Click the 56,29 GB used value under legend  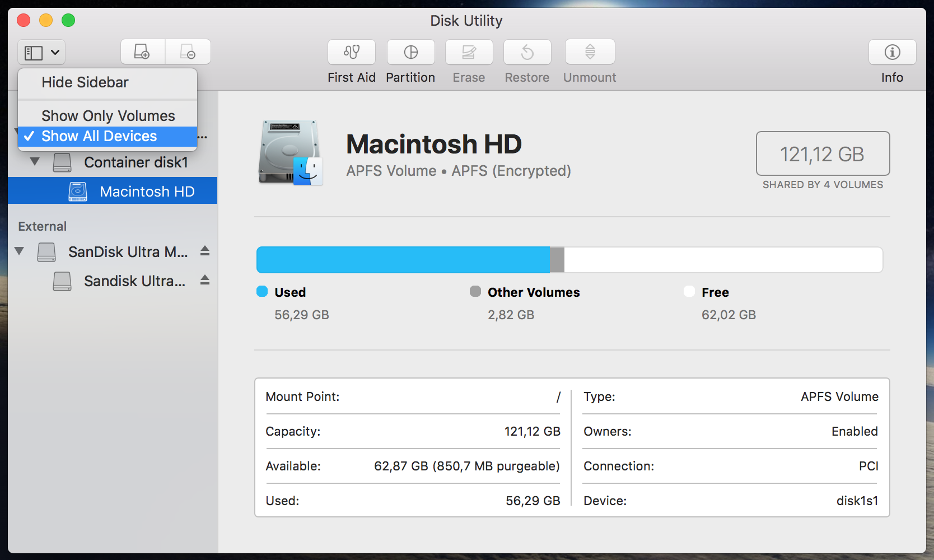pyautogui.click(x=302, y=315)
